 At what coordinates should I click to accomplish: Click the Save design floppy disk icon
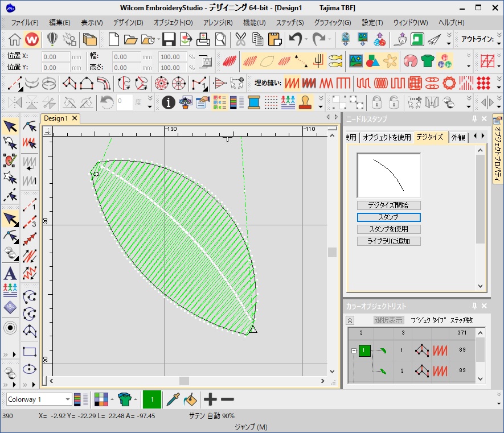pos(169,39)
